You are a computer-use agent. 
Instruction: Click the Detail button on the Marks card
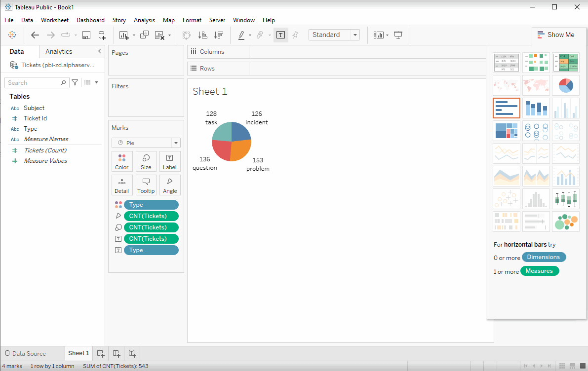coord(121,185)
